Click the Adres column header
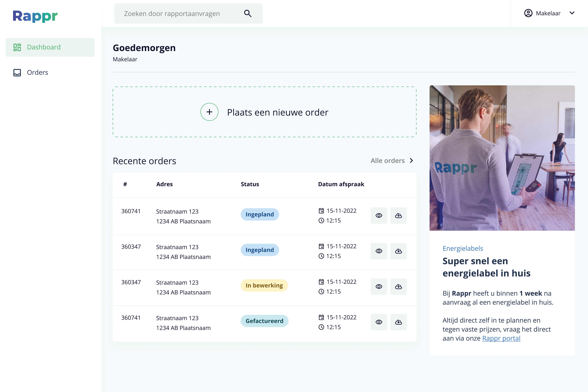 (165, 184)
